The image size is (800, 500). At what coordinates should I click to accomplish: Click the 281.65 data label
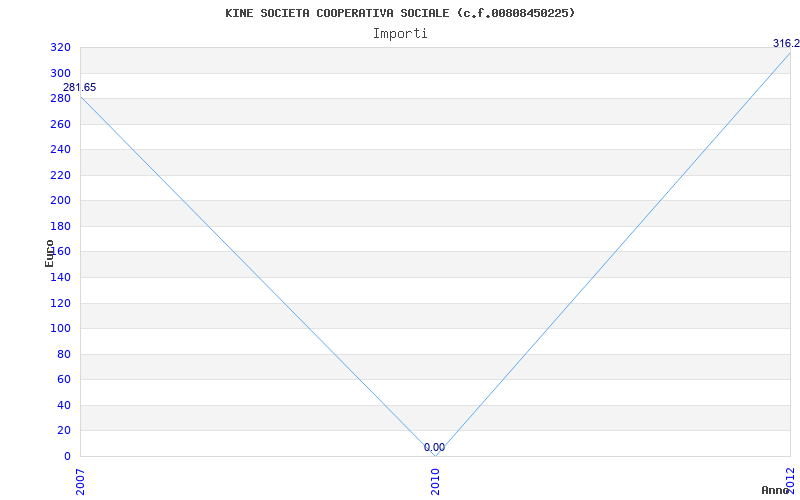coord(80,87)
